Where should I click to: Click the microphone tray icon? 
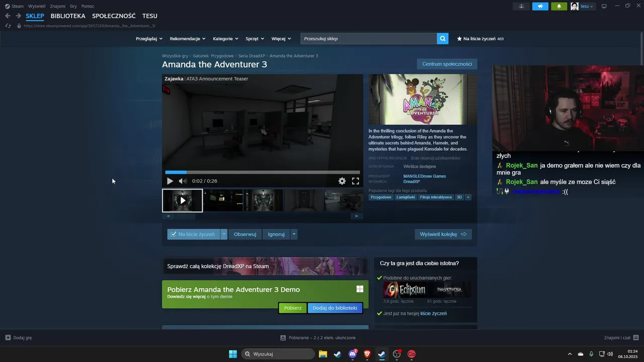pos(591,354)
